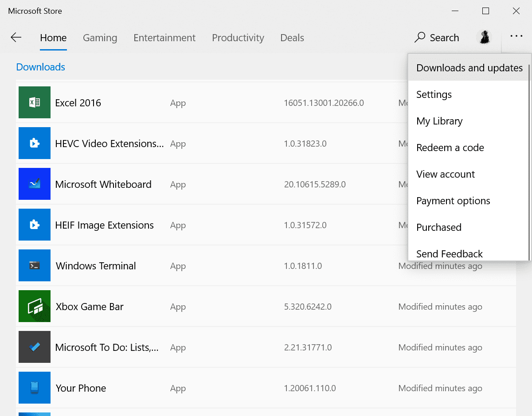Click the Xbox Game Bar icon
Screen dimensions: 532x416
pyautogui.click(x=35, y=306)
